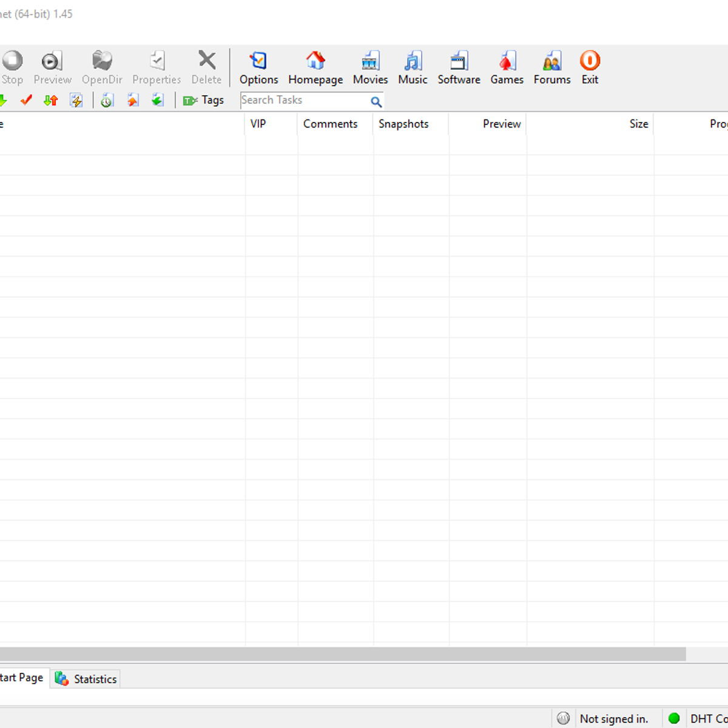Open the Tags menu
The width and height of the screenshot is (728, 728).
204,100
